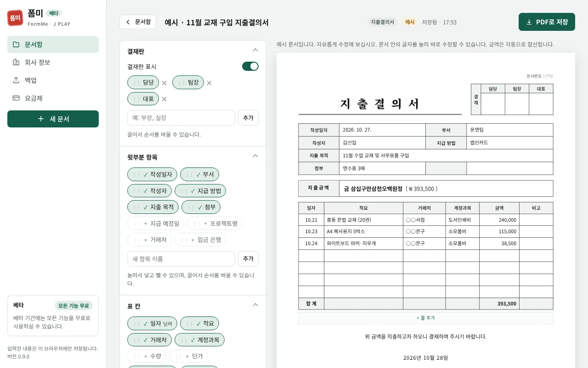
Task: Click the 김신입 author cell
Action: 382,143
